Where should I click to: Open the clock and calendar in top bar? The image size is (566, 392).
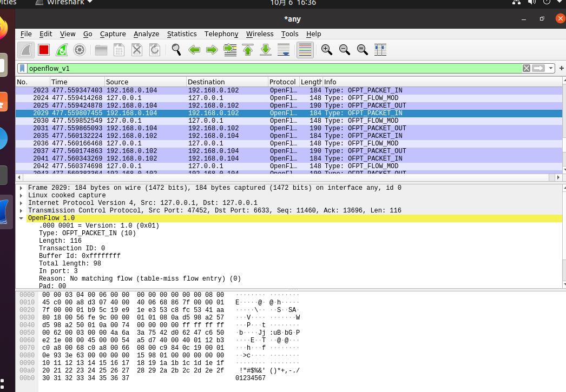tap(293, 3)
